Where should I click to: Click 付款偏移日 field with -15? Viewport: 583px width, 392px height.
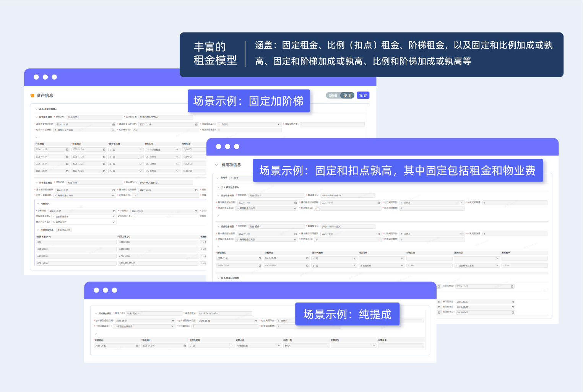tap(165, 130)
